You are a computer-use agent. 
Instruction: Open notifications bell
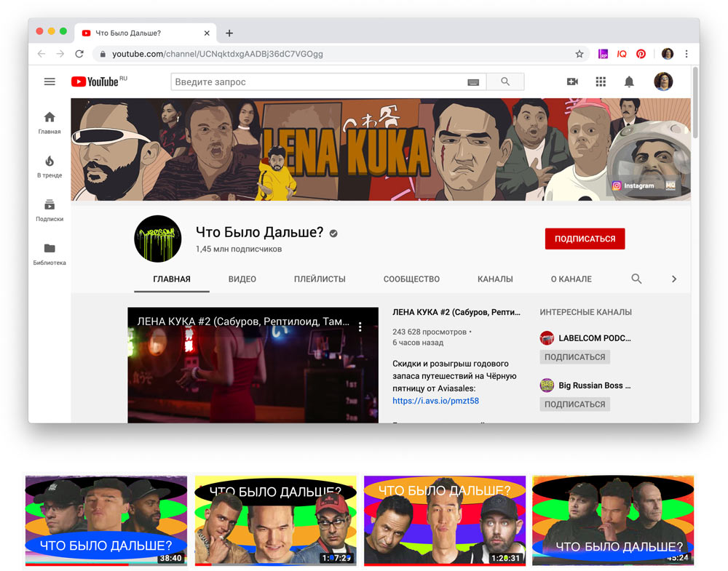click(x=629, y=82)
